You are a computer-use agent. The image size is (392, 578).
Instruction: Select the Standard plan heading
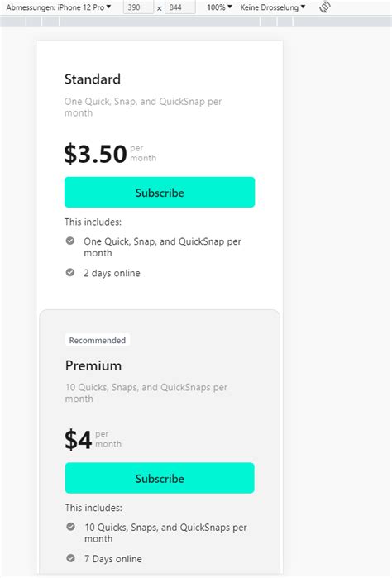point(93,79)
